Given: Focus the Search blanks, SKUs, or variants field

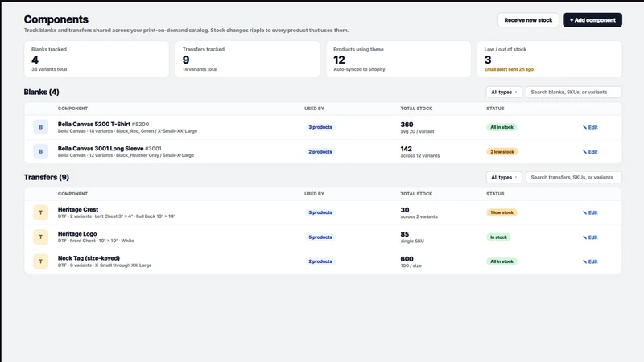Looking at the screenshot, I should pos(574,92).
